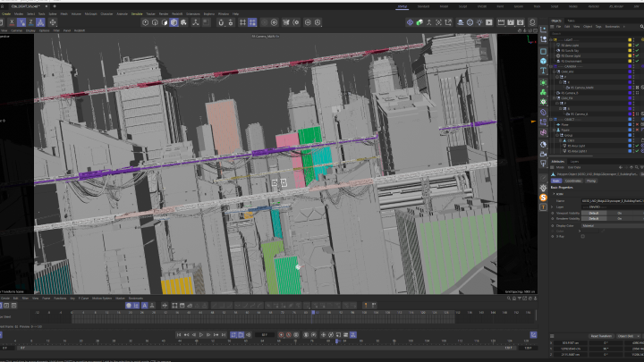Image resolution: width=644 pixels, height=362 pixels.
Task: Click the orange T icon in side palette
Action: [544, 206]
